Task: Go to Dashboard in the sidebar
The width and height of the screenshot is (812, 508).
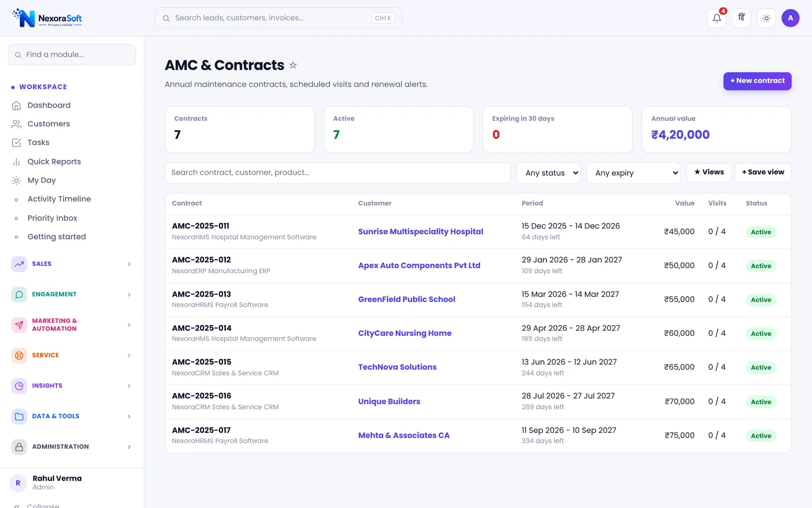Action: click(x=49, y=105)
